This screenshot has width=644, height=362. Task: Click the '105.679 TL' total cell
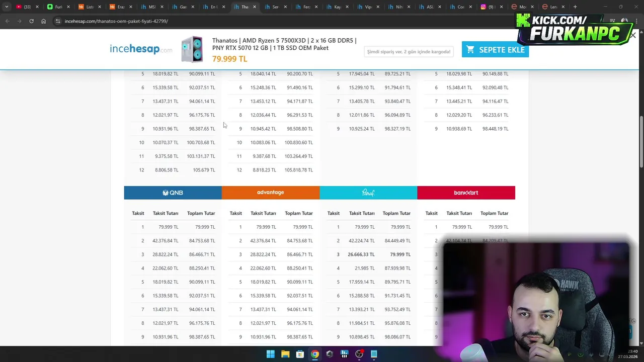204,170
